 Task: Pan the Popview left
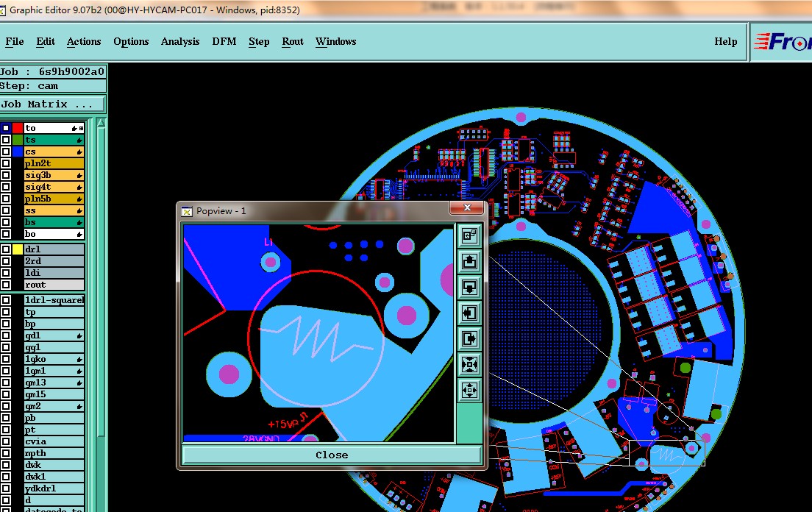tap(470, 313)
